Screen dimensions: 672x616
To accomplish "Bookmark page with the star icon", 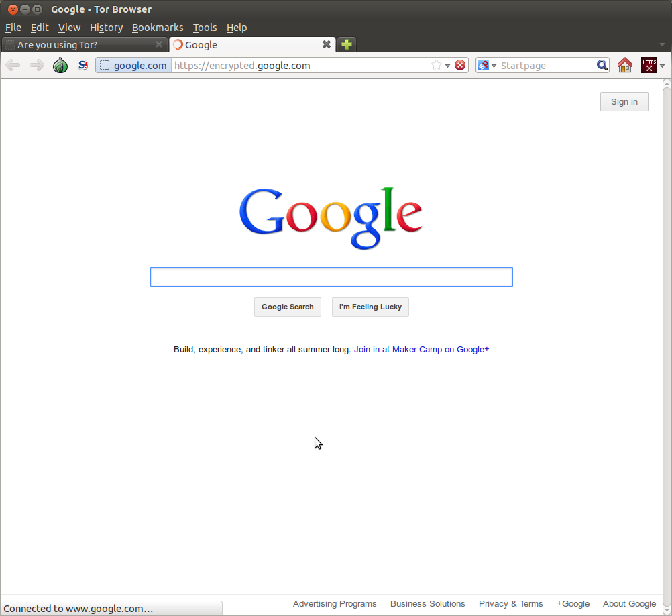I will point(437,65).
